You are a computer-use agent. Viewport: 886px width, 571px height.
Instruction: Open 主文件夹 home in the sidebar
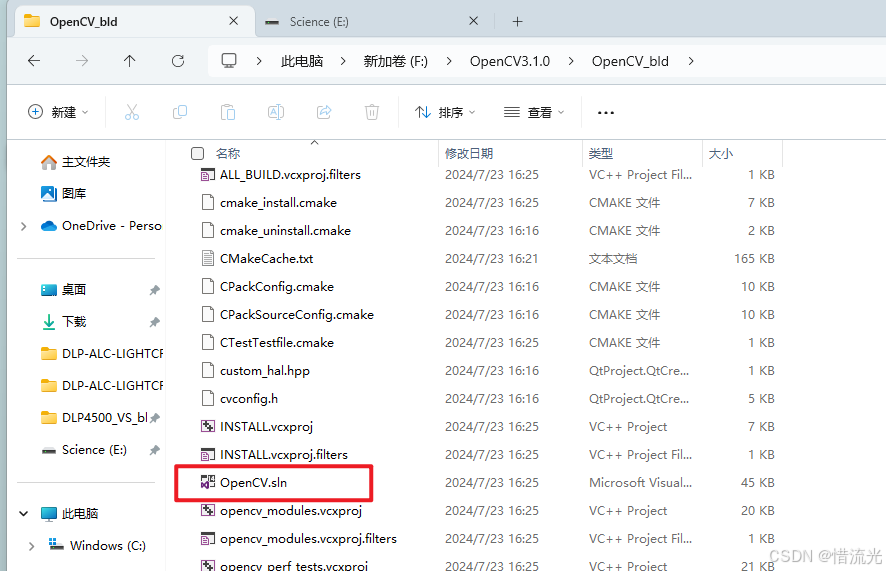pyautogui.click(x=75, y=162)
